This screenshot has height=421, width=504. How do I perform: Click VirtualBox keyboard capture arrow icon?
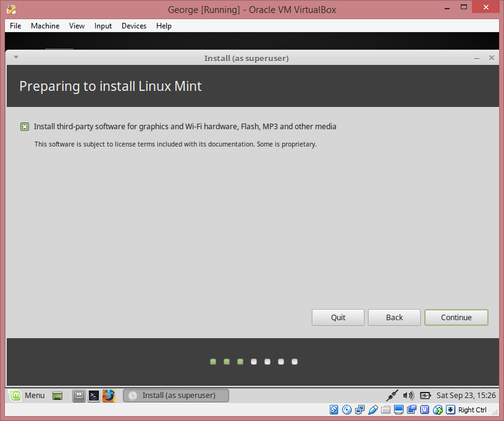tap(451, 410)
